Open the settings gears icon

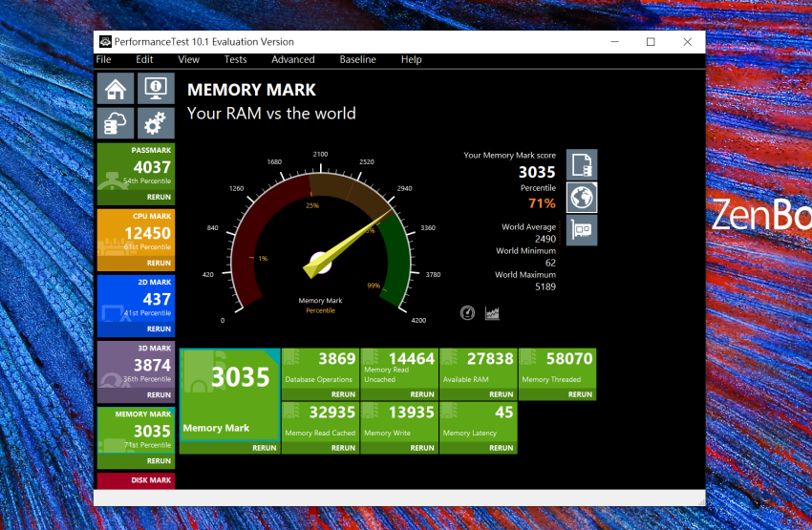(156, 123)
